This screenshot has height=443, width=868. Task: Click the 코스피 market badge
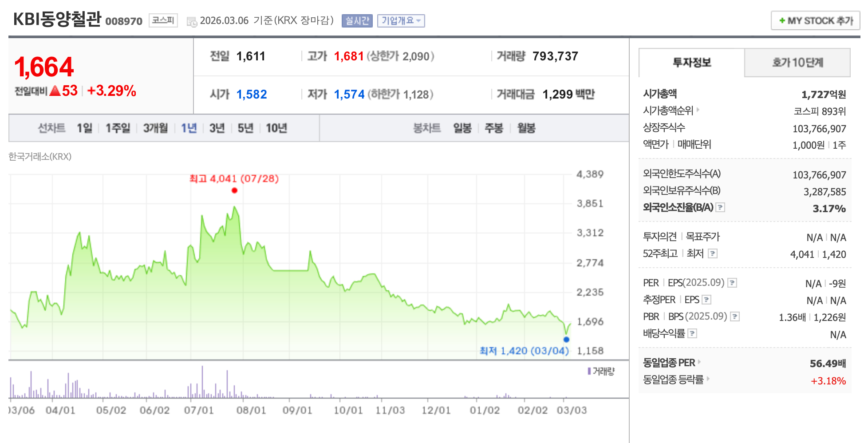(163, 20)
